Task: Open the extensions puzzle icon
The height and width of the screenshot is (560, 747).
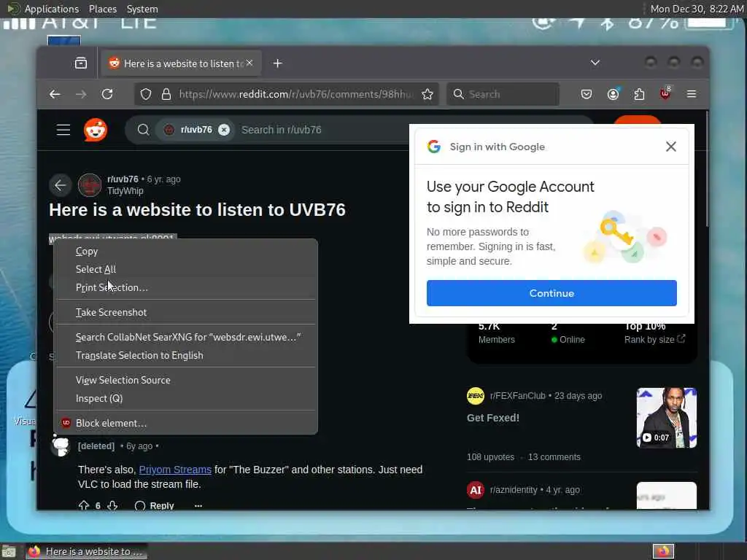Action: (639, 94)
